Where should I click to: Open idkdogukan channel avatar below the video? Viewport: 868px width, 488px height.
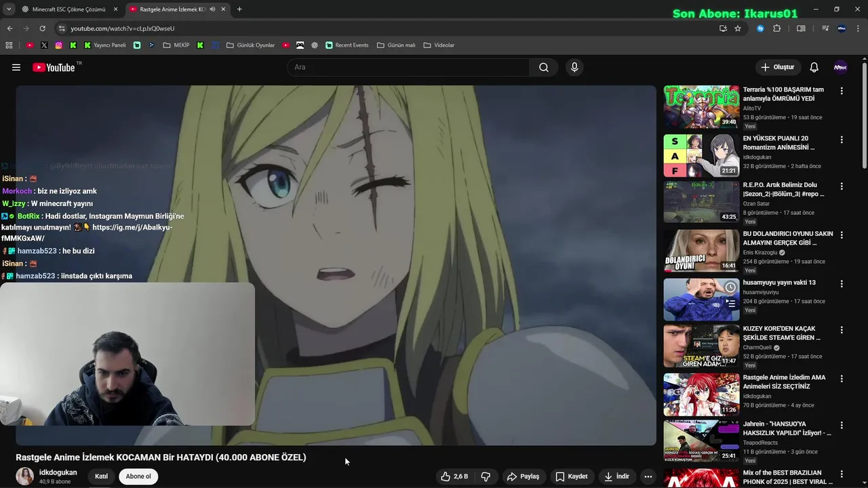point(25,476)
